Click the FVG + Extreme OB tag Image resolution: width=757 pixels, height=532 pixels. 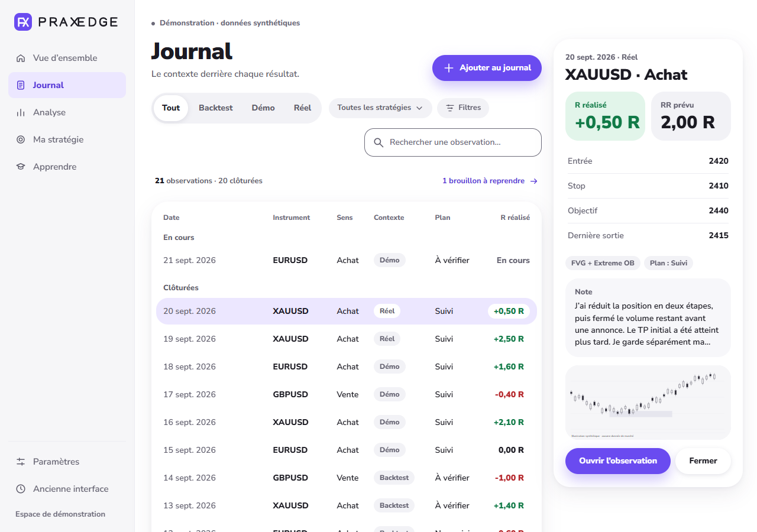(603, 263)
